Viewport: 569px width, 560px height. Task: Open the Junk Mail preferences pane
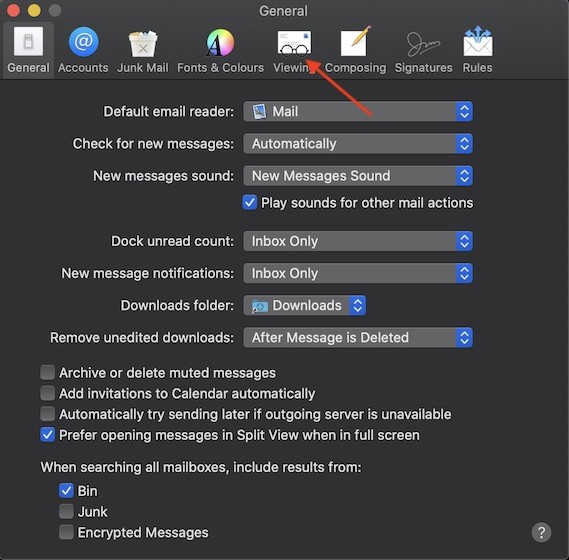[x=143, y=50]
